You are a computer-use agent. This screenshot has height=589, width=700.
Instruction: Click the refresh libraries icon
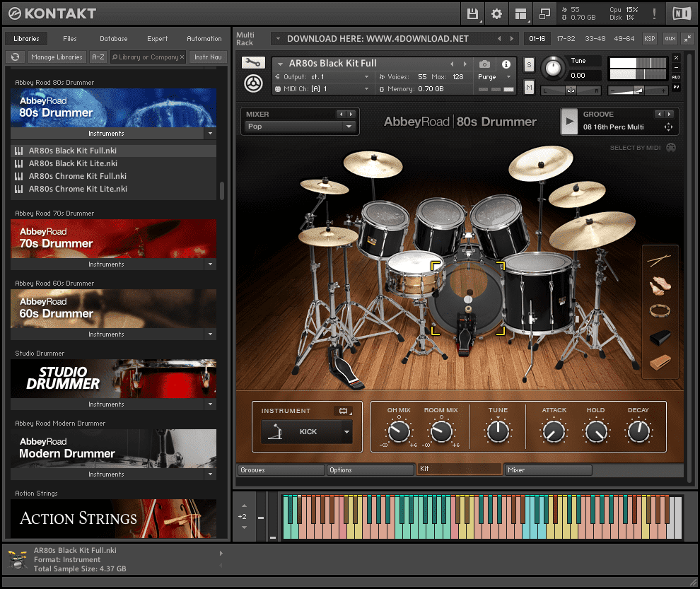[15, 57]
